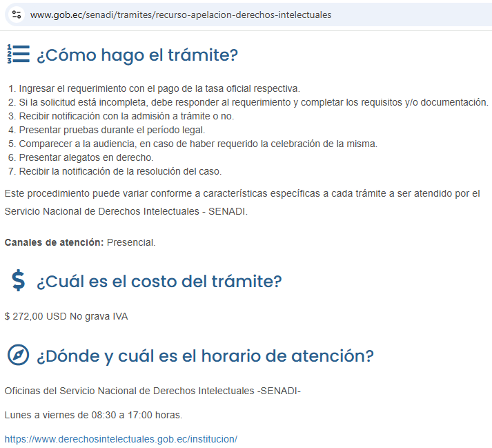Open the derechosintelectuales.gob.ec/institucion link

pyautogui.click(x=121, y=438)
